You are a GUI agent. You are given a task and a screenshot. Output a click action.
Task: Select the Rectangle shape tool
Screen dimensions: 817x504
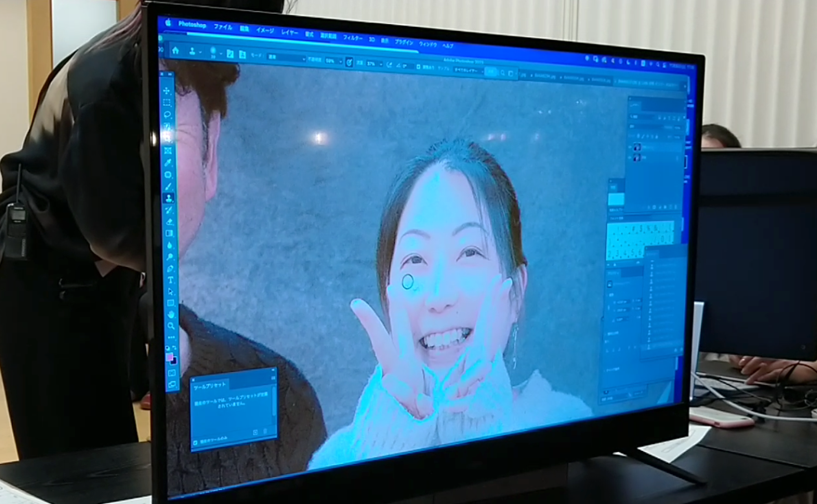click(x=171, y=303)
